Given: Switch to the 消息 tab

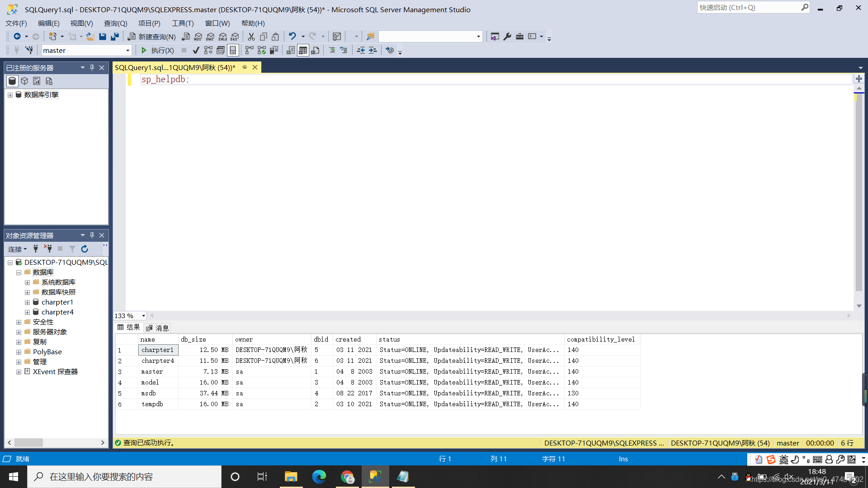Looking at the screenshot, I should coord(158,328).
